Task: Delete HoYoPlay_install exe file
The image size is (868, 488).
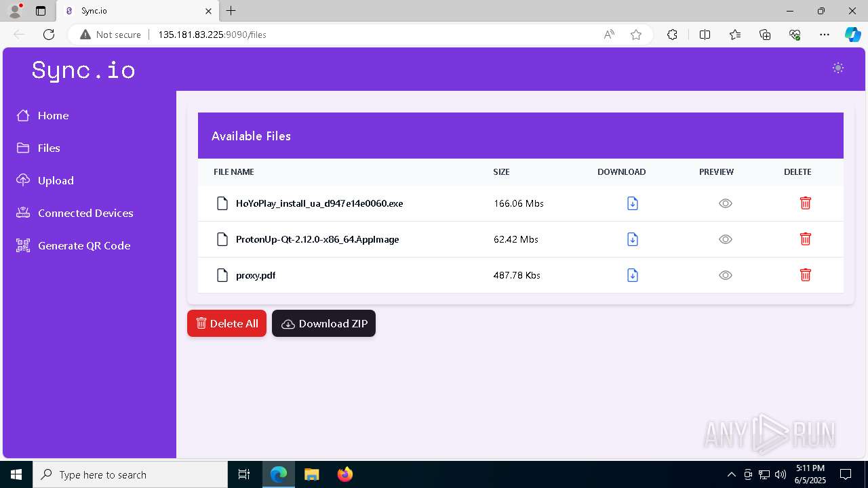Action: (806, 203)
